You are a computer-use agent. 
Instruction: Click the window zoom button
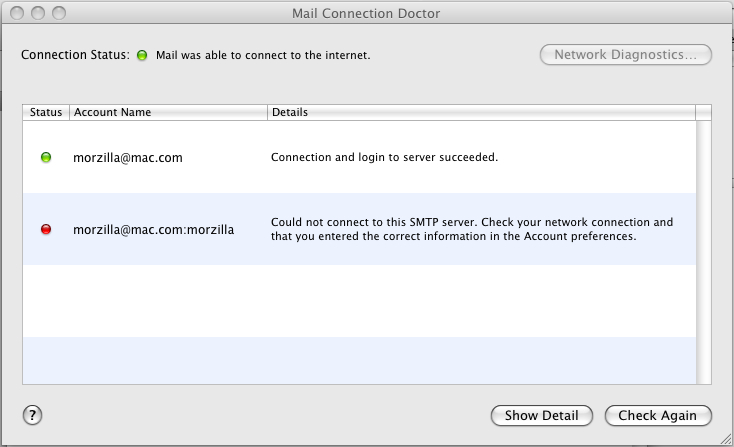(x=59, y=13)
